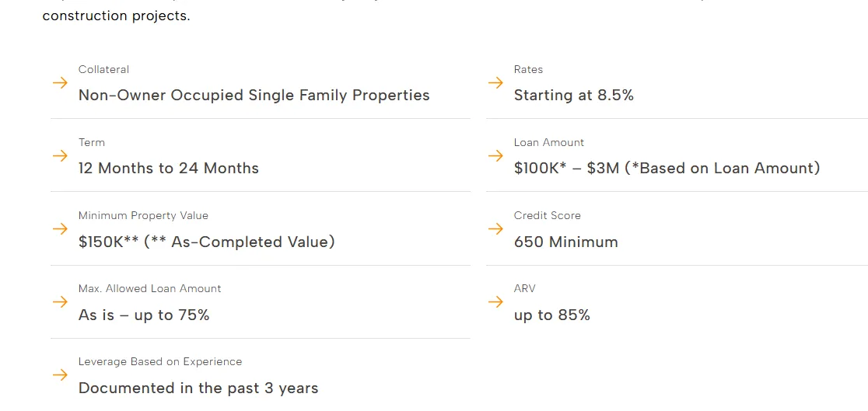Click the orange arrow beside ARV
The width and height of the screenshot is (868, 411).
coord(495,302)
